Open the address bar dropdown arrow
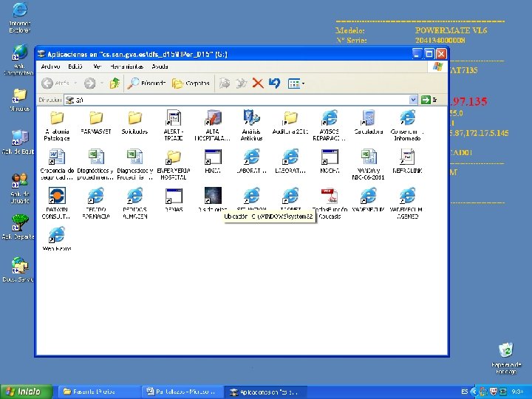532x399 pixels. click(413, 100)
